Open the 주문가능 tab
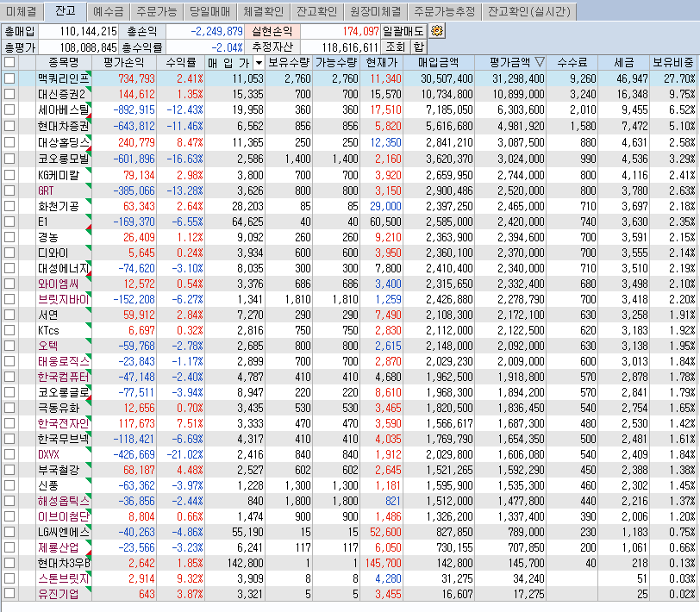 (157, 11)
